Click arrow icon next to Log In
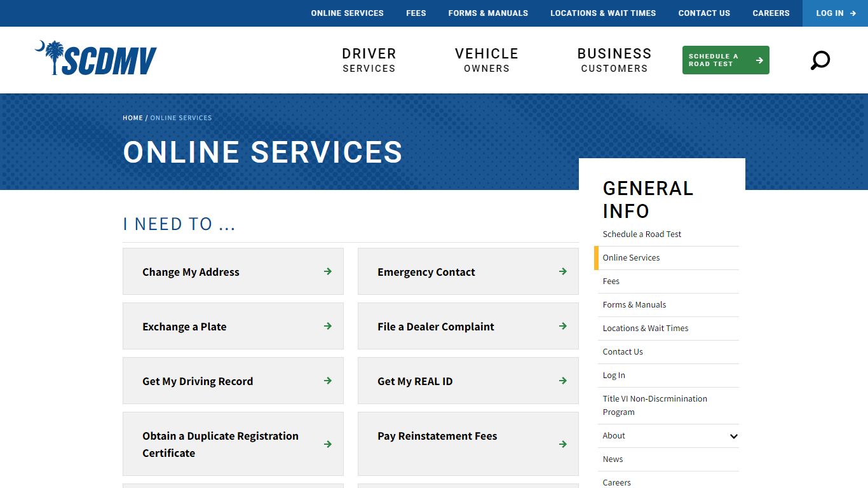This screenshot has height=488, width=868. pos(853,13)
